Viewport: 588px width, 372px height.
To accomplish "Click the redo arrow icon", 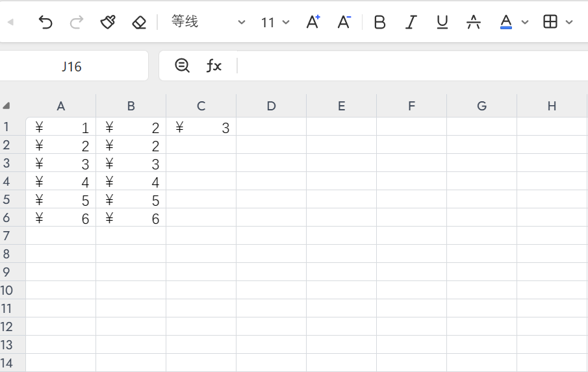I will coord(77,22).
